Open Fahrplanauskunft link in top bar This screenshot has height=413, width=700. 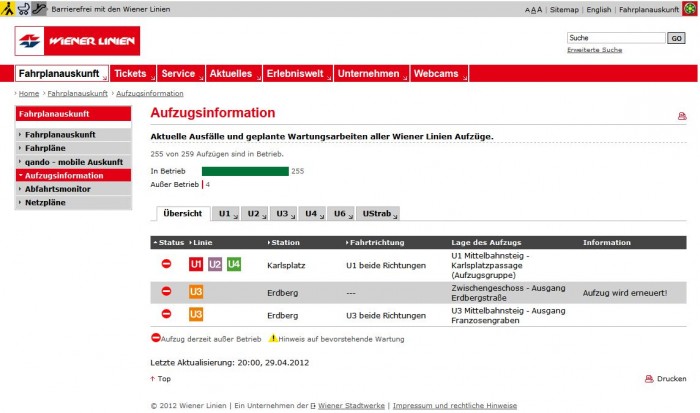[x=649, y=10]
